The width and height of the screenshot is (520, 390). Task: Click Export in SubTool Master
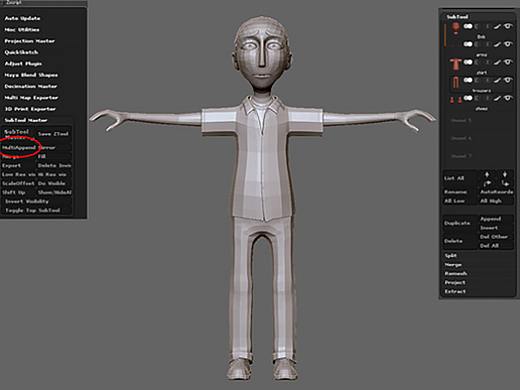[11, 165]
